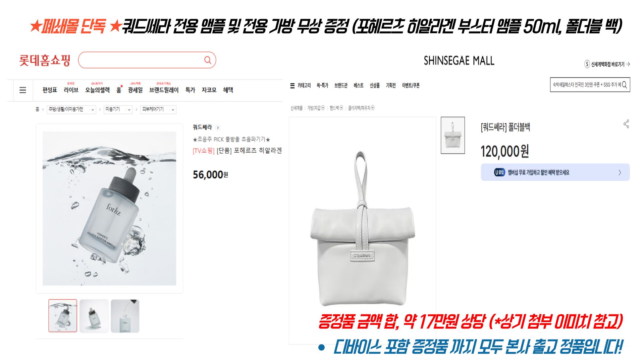Viewport: 644px width, 362px height.
Task: Open the 이벤트/쿠폰 menu
Action: coord(411,85)
